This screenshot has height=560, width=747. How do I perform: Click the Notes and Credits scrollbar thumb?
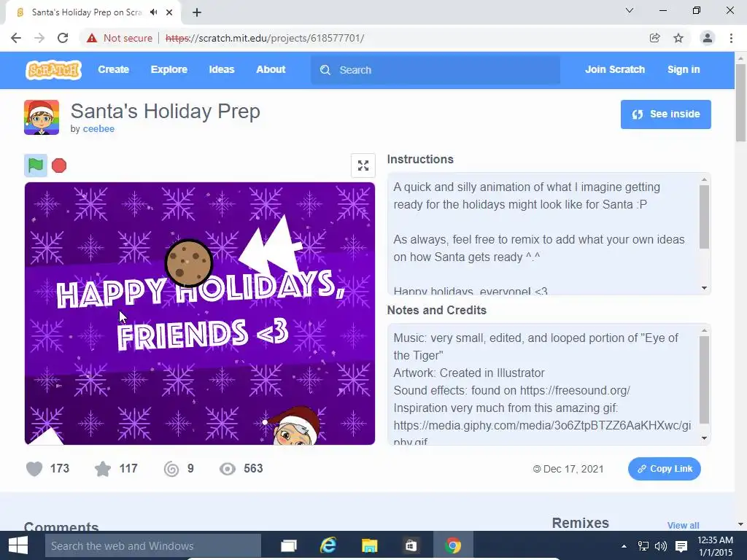pyautogui.click(x=704, y=379)
